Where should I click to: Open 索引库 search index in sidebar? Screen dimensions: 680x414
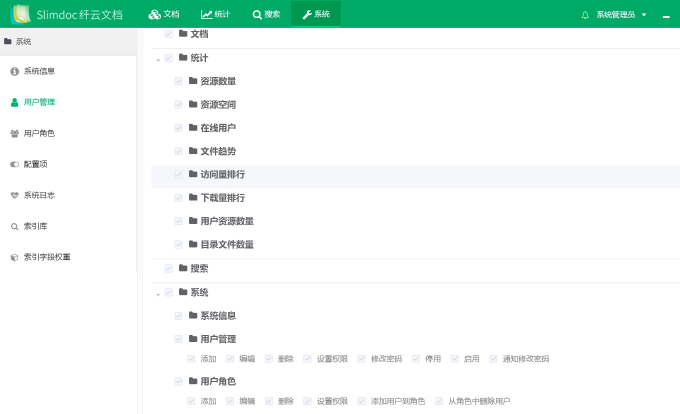pyautogui.click(x=35, y=226)
